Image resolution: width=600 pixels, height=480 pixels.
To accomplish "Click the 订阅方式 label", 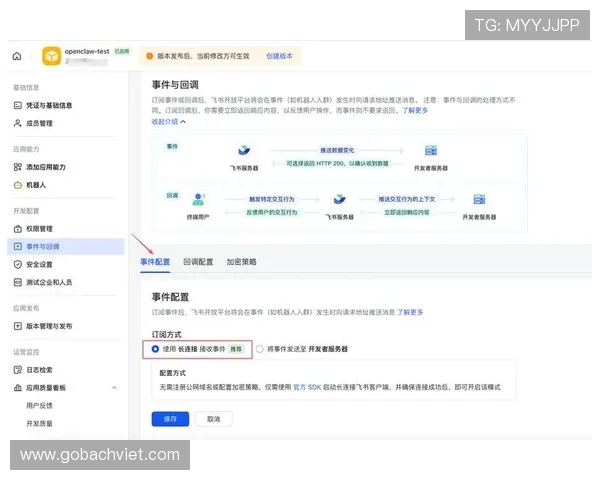I will tap(166, 335).
